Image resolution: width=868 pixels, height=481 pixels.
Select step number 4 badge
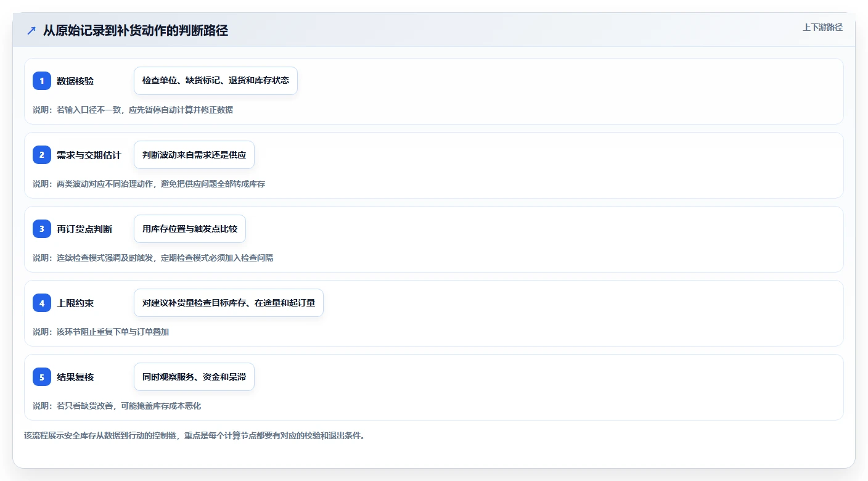click(x=42, y=303)
